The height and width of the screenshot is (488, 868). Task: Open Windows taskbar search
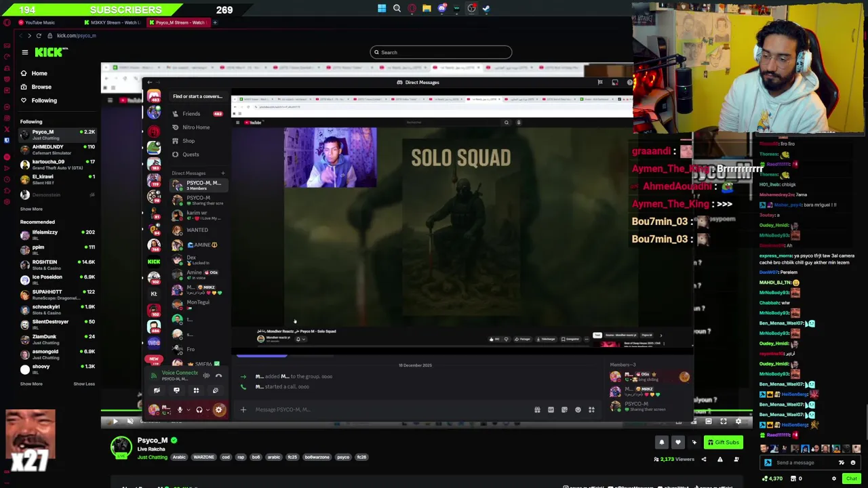point(397,9)
